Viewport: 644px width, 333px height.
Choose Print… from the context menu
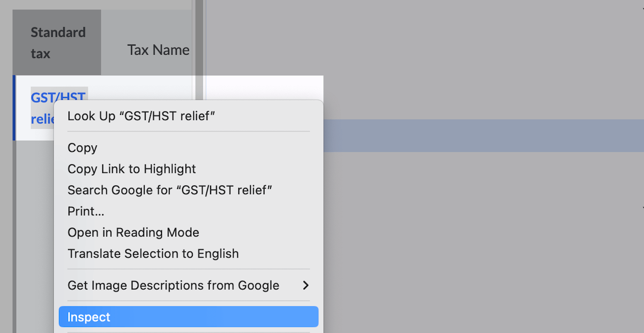[86, 211]
